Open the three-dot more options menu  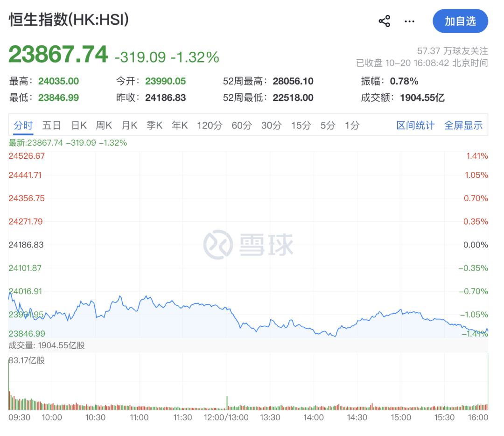(410, 21)
